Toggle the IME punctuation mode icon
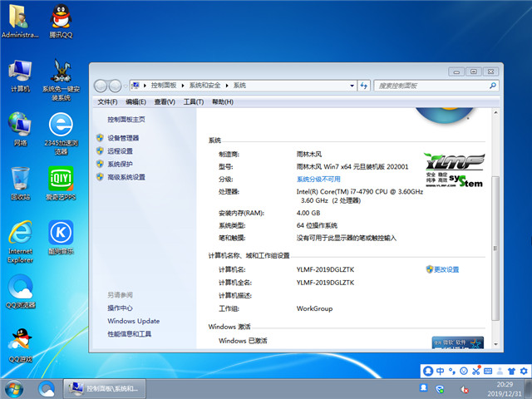This screenshot has height=399, width=532. [x=451, y=372]
